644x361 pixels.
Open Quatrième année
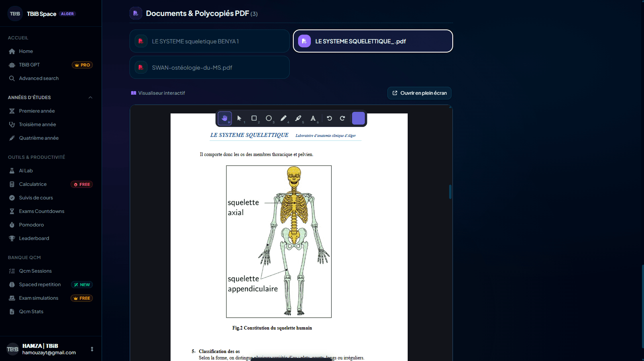pyautogui.click(x=51, y=138)
